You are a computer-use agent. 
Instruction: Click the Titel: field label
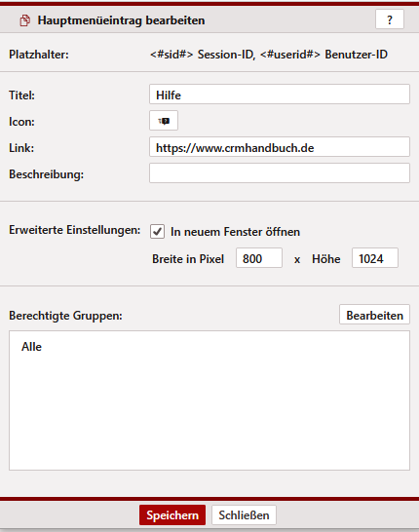click(x=21, y=95)
